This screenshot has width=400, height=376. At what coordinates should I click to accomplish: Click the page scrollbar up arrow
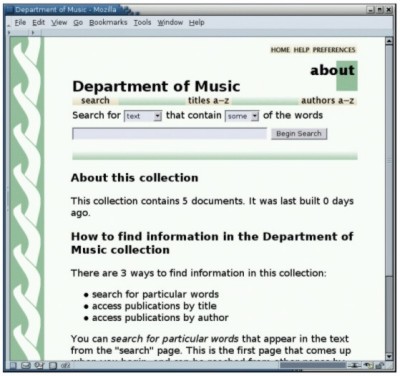[x=389, y=41]
